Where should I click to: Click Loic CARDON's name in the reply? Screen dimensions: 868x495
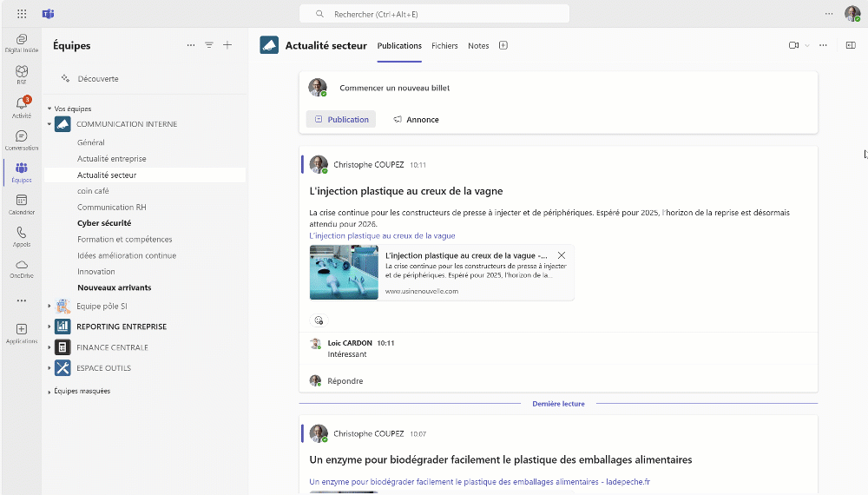350,343
